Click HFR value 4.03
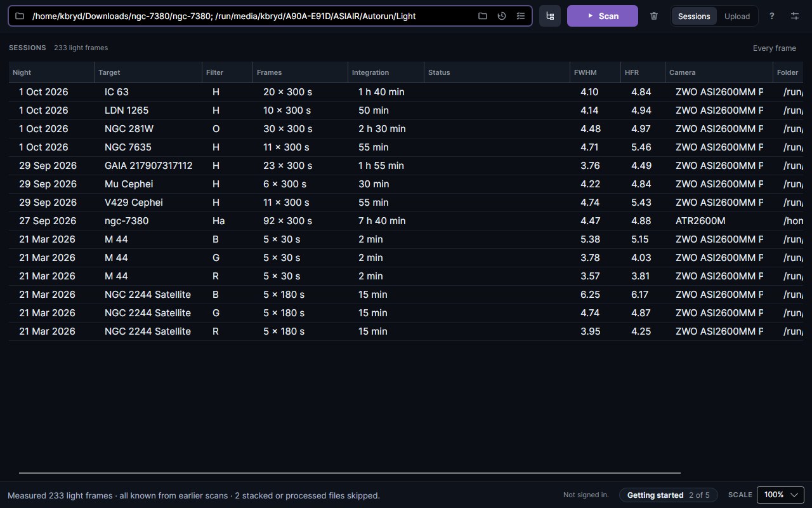The width and height of the screenshot is (812, 508). click(641, 258)
